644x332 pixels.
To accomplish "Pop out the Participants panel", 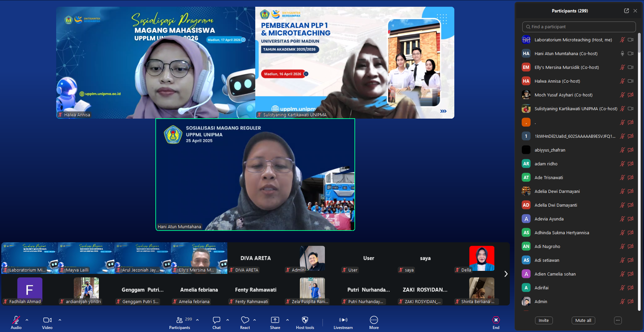I will click(x=626, y=11).
